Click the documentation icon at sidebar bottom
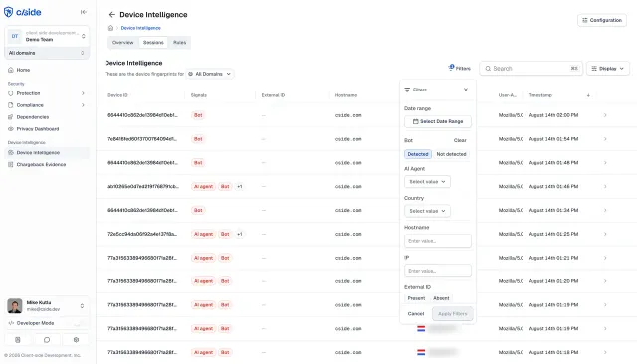The width and height of the screenshot is (637, 364). pos(18,340)
